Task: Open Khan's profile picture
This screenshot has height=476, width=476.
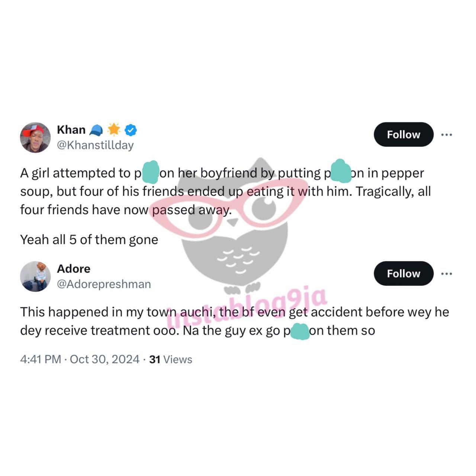Action: [x=35, y=137]
